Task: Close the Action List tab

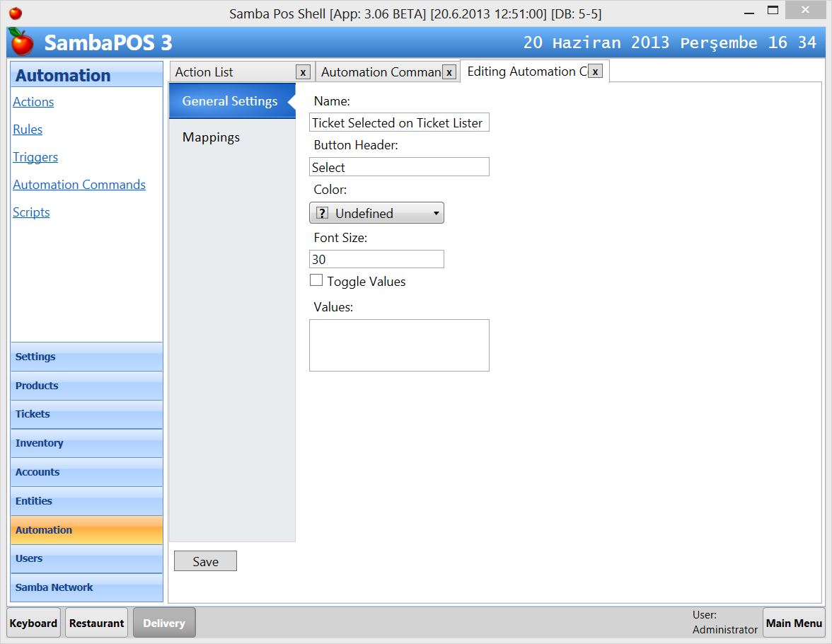Action: [303, 71]
